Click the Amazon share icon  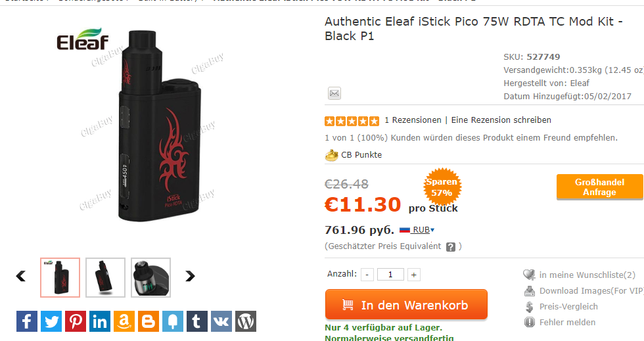(124, 321)
